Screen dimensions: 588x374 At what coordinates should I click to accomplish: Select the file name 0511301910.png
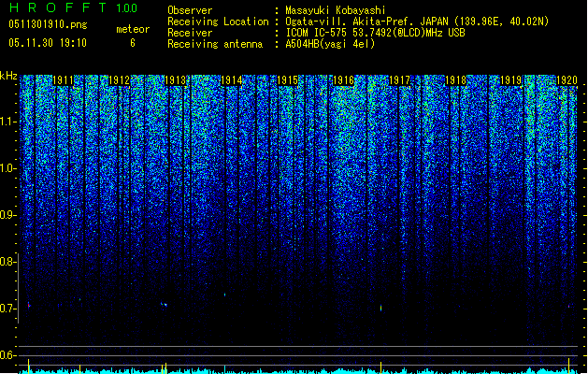click(x=48, y=25)
